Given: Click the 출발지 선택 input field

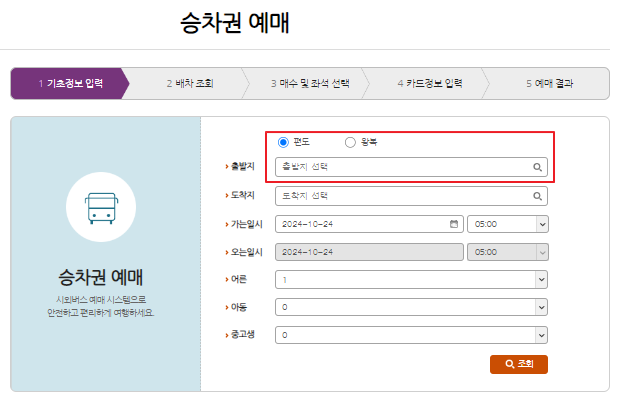Looking at the screenshot, I should 411,167.
